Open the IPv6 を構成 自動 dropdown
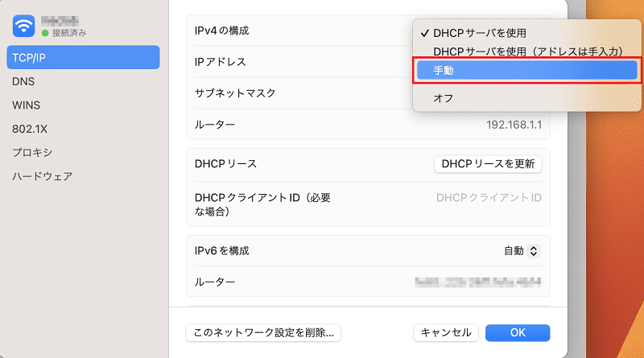 coord(522,251)
